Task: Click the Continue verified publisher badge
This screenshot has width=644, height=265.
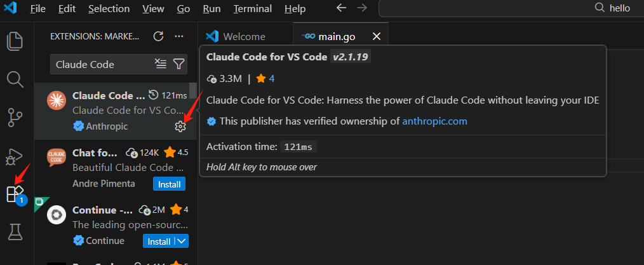Action: click(79, 240)
